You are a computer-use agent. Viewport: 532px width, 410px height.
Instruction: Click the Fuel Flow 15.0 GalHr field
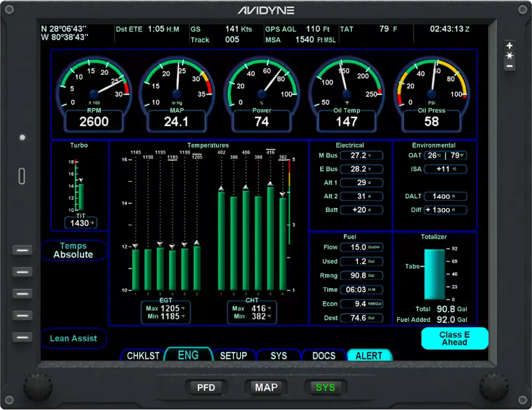362,247
